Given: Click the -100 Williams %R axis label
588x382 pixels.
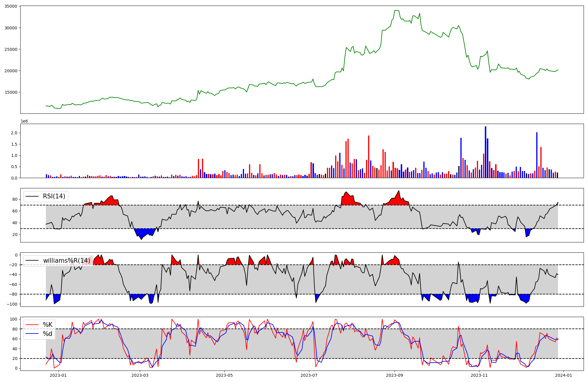Looking at the screenshot, I should pyautogui.click(x=12, y=304).
